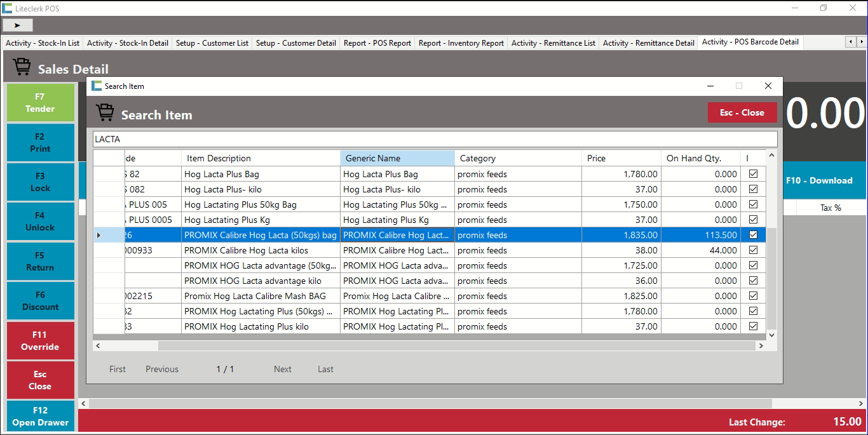This screenshot has height=435, width=868.
Task: Sort by the On Hand Qty. column header
Action: [701, 158]
